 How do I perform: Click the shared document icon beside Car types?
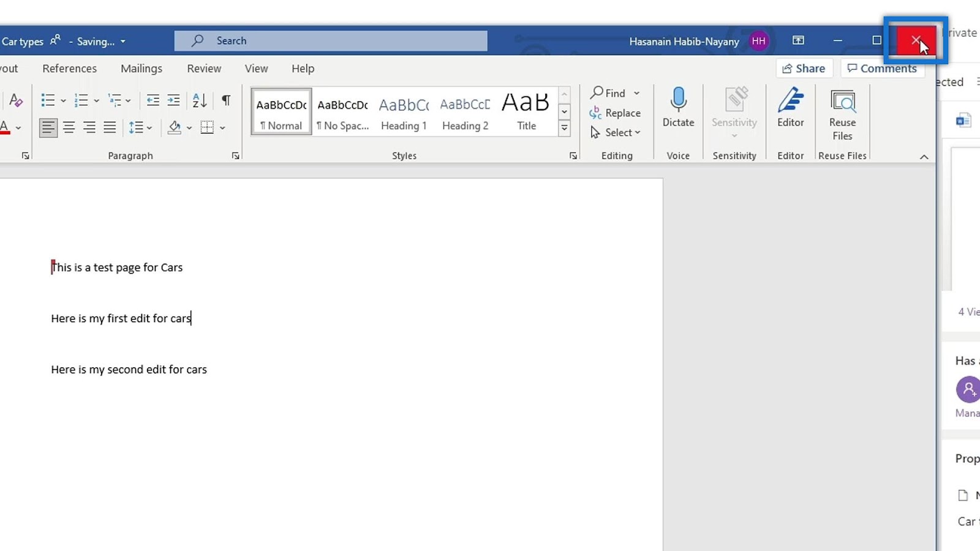tap(55, 40)
